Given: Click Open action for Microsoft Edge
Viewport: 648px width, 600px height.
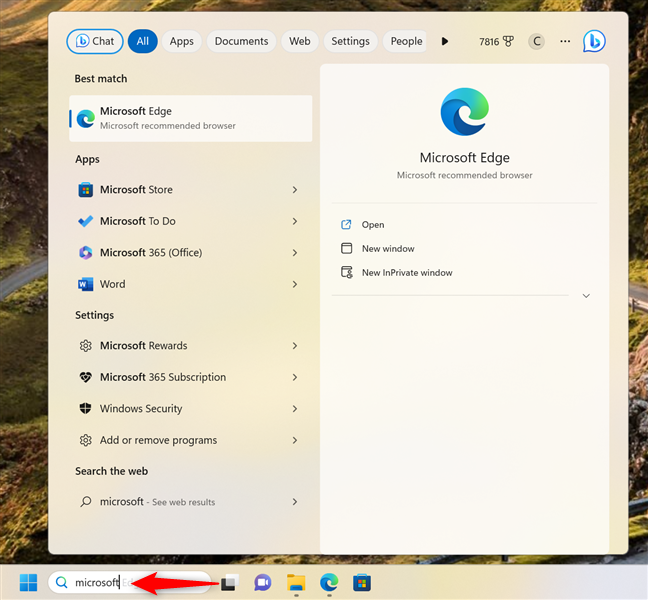Looking at the screenshot, I should pos(373,225).
